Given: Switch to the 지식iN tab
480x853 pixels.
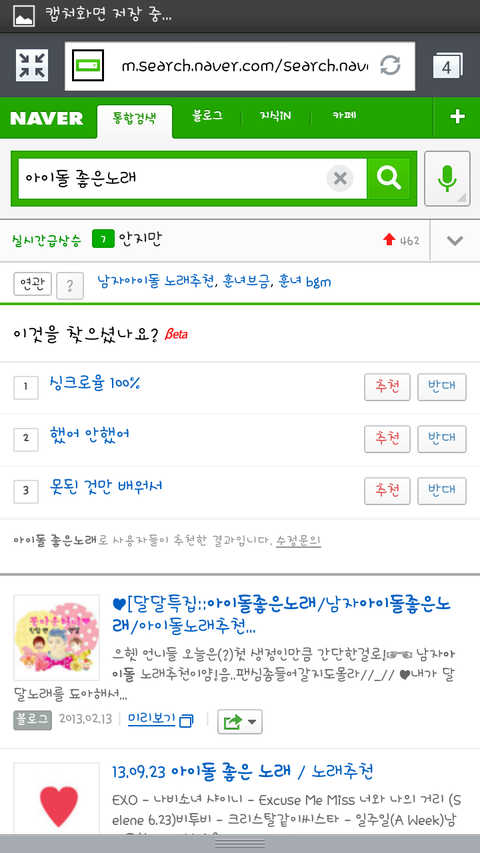Looking at the screenshot, I should point(275,116).
